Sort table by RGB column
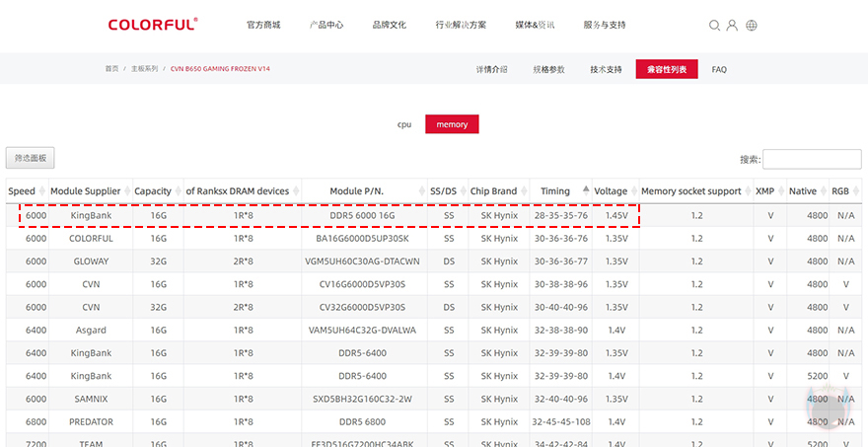The width and height of the screenshot is (868, 447). click(x=845, y=191)
